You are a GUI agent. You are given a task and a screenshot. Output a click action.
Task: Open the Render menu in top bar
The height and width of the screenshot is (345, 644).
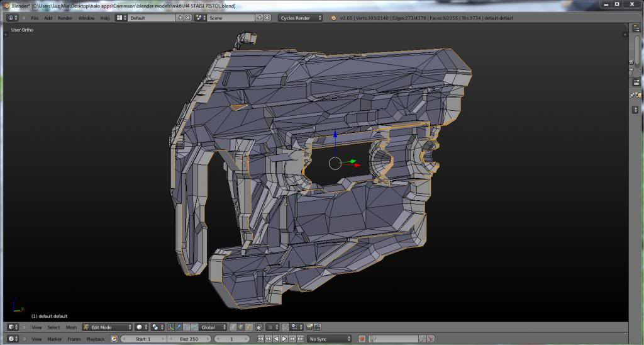click(x=65, y=18)
